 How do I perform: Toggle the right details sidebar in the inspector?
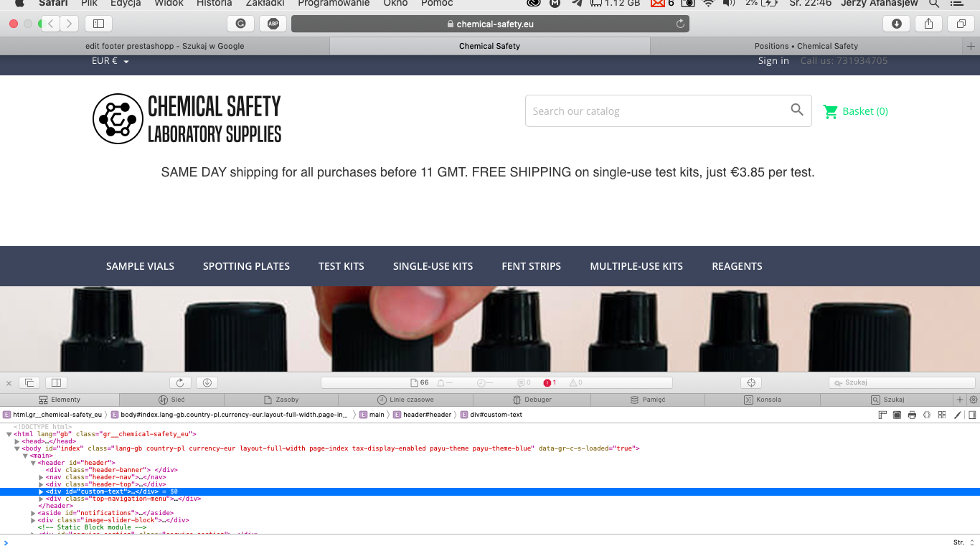click(x=972, y=415)
